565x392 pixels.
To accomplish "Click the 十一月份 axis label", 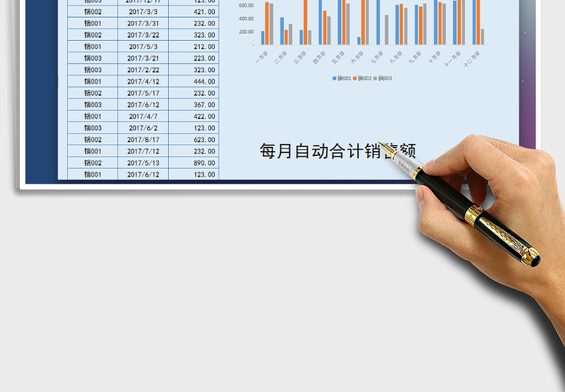I will coord(453,59).
